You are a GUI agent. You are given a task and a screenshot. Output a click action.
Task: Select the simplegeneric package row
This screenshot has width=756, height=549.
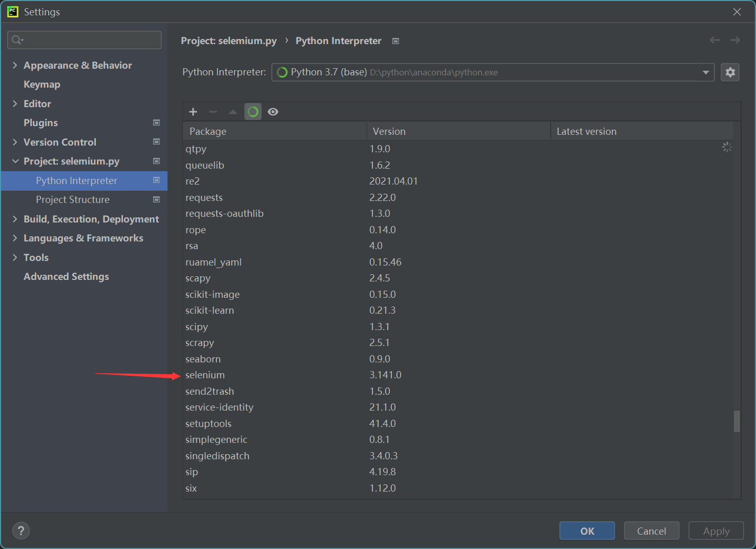tap(458, 439)
